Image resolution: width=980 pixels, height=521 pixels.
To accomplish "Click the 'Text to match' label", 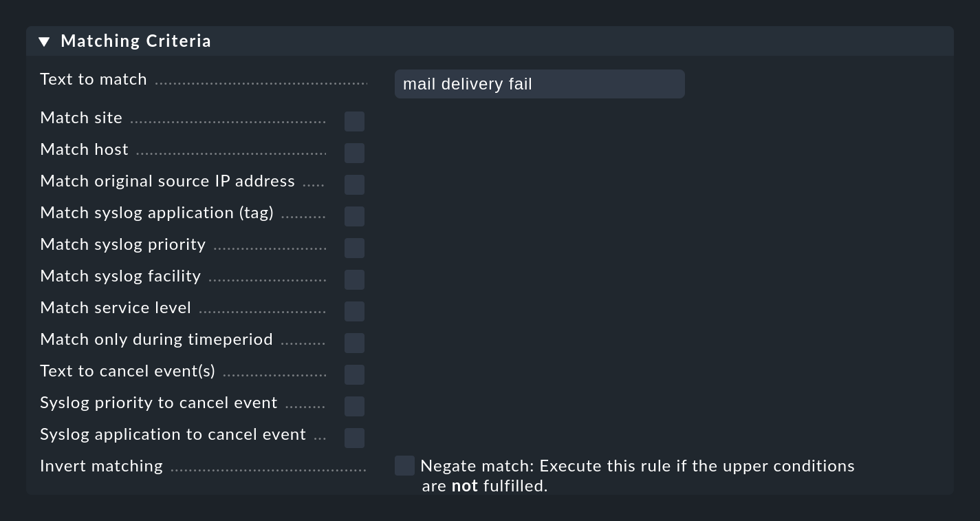I will [94, 79].
